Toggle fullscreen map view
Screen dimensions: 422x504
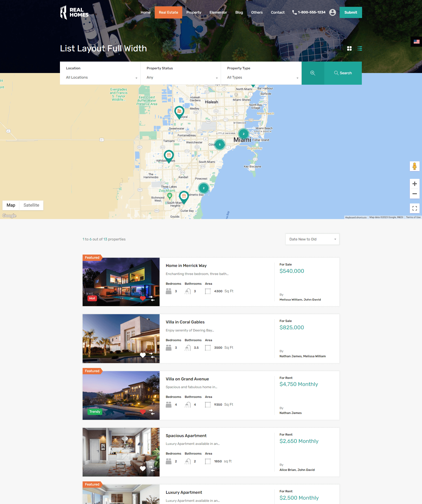tap(415, 208)
